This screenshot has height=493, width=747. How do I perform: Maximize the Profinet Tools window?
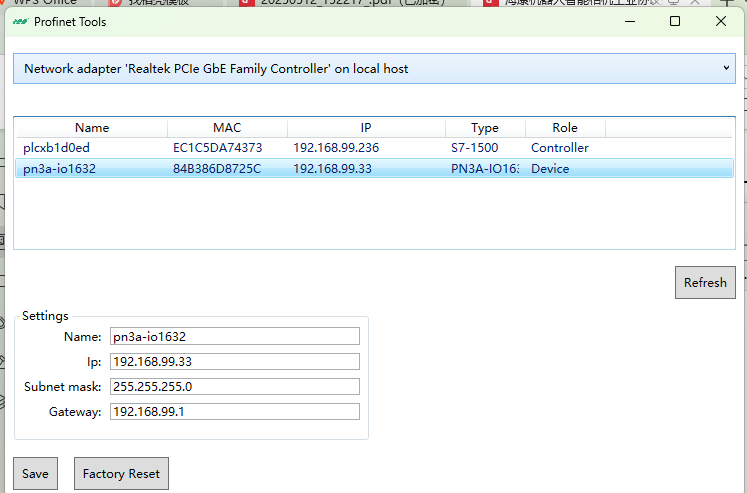click(x=675, y=21)
